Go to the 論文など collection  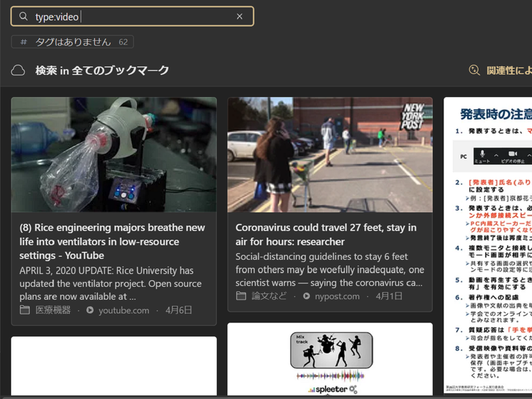click(x=270, y=296)
